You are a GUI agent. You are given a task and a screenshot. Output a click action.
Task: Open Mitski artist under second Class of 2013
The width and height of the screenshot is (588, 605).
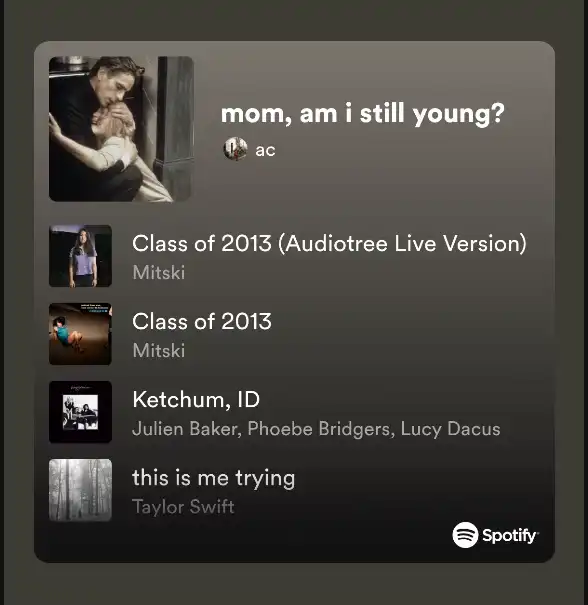(159, 351)
